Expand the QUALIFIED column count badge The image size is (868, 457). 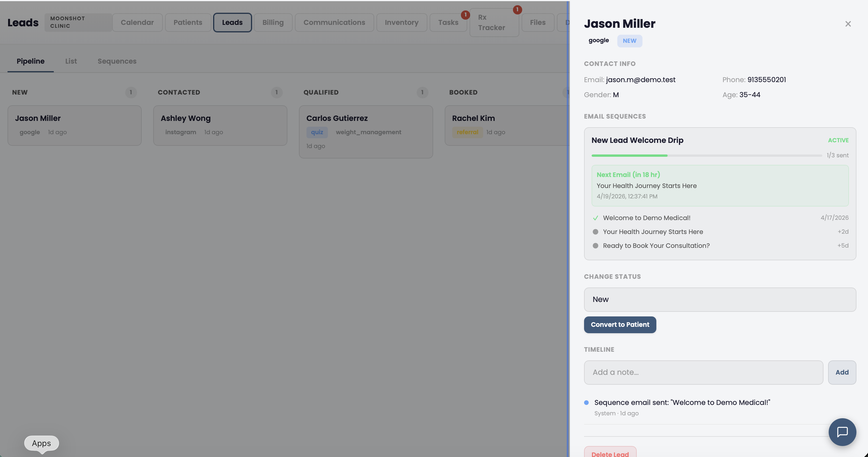tap(422, 92)
